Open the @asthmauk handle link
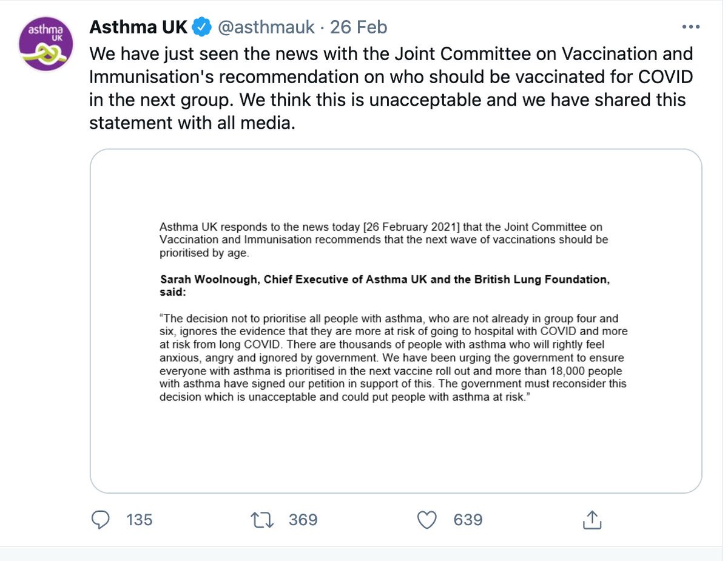728x561 pixels. (x=265, y=27)
